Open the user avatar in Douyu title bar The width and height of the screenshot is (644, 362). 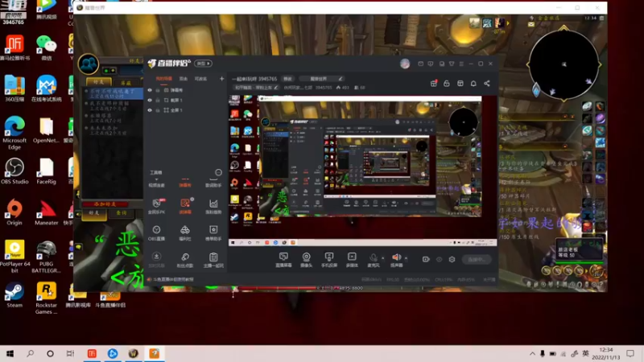405,64
